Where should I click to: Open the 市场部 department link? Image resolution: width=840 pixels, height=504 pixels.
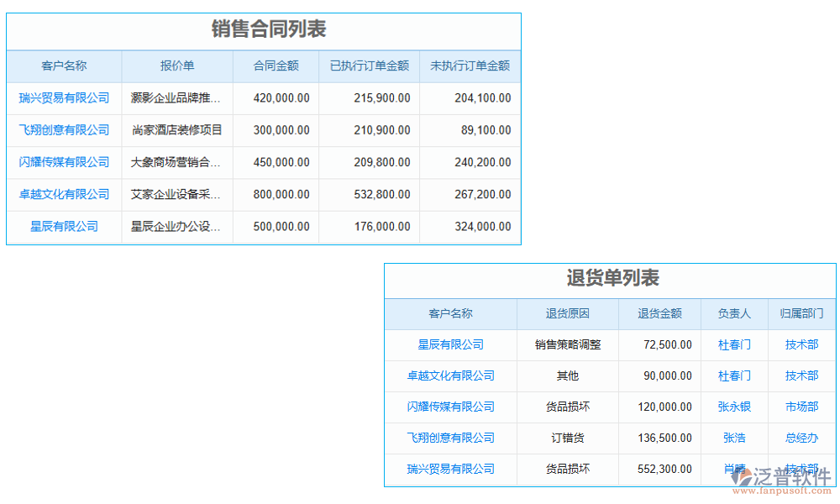(x=801, y=407)
